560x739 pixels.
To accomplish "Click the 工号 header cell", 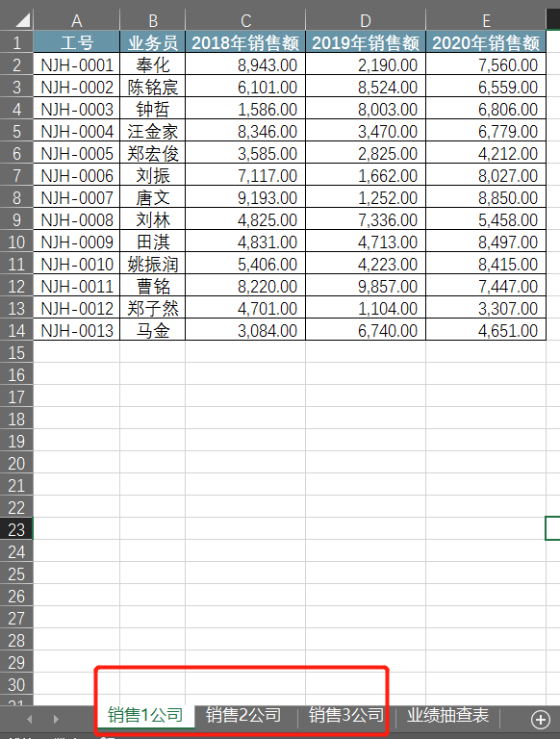I will 76,43.
